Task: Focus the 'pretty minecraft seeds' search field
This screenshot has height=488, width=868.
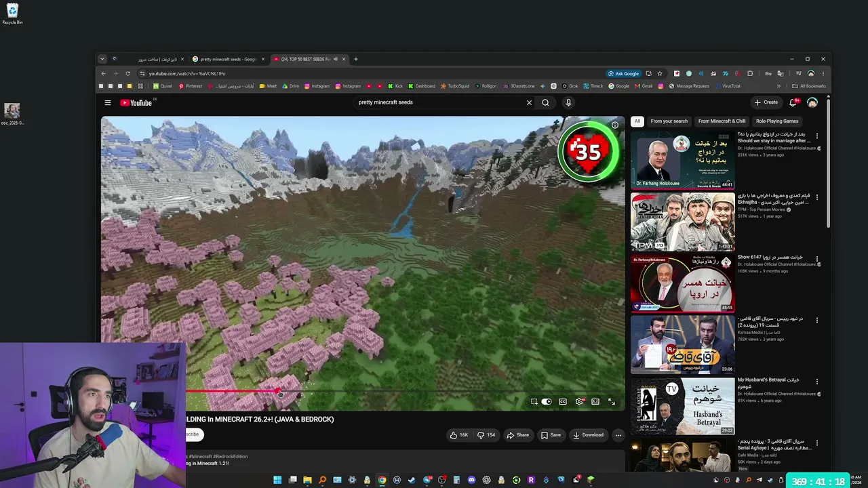Action: pos(439,102)
